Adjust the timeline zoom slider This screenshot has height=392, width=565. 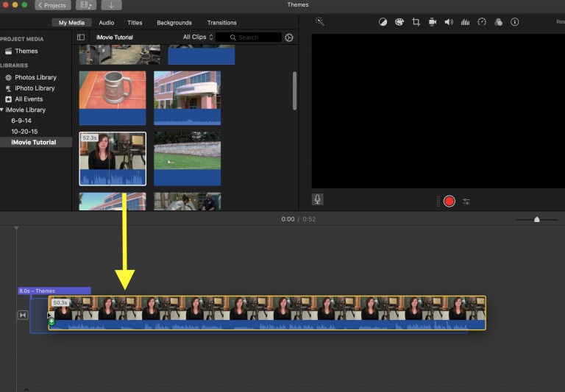click(536, 219)
